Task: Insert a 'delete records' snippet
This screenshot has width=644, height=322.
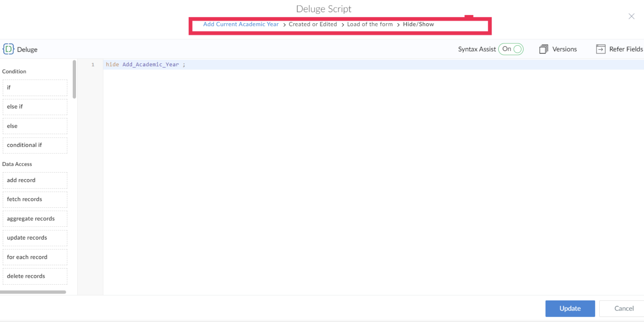Action: pos(35,276)
